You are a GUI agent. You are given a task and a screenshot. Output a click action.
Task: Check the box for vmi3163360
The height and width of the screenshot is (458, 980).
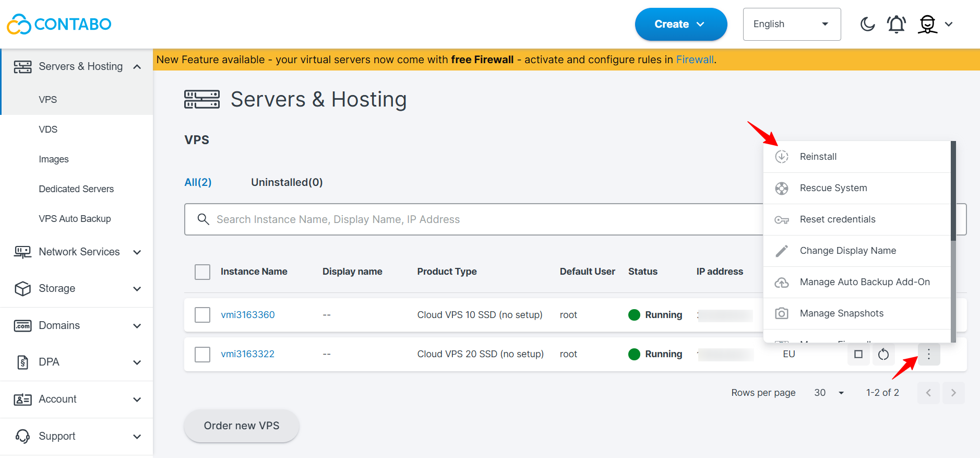[x=202, y=315]
